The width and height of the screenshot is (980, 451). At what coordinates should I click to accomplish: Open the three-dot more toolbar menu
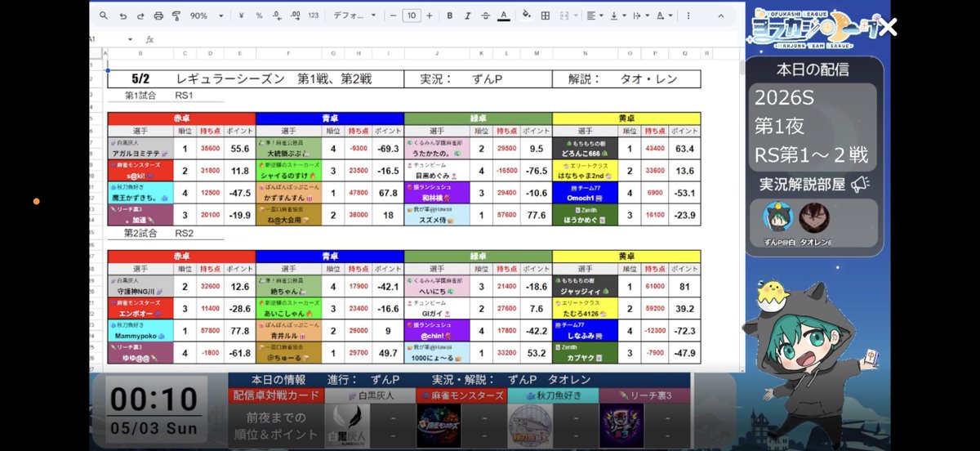coord(689,16)
